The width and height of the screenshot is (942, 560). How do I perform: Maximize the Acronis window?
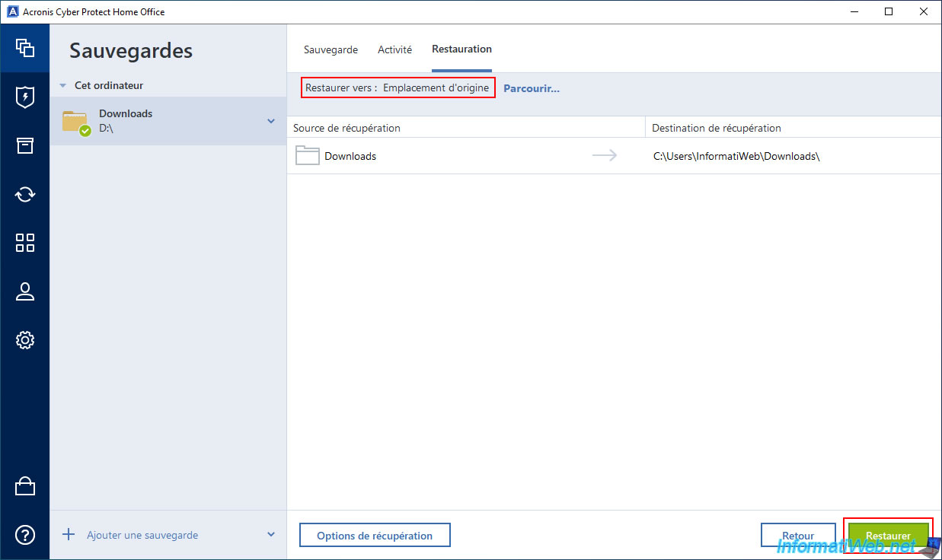click(x=889, y=12)
